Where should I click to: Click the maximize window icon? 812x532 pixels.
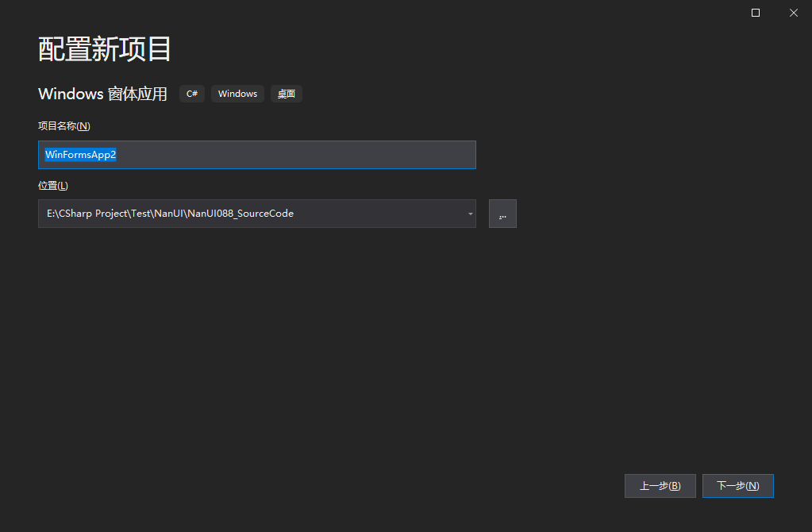click(x=754, y=13)
